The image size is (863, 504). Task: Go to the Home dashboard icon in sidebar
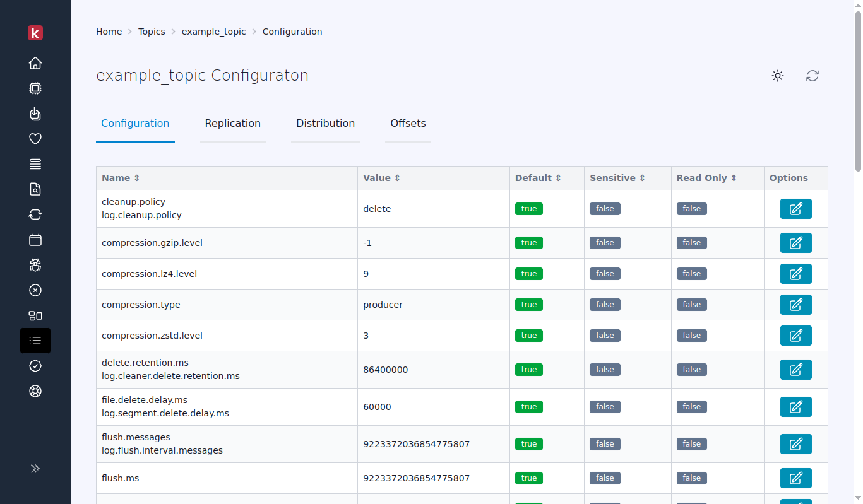[35, 63]
